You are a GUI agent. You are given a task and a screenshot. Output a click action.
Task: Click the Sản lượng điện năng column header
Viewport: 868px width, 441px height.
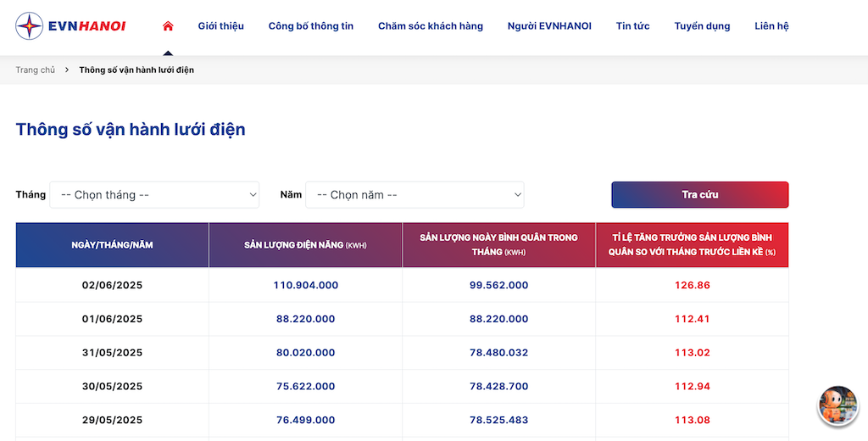tap(305, 245)
